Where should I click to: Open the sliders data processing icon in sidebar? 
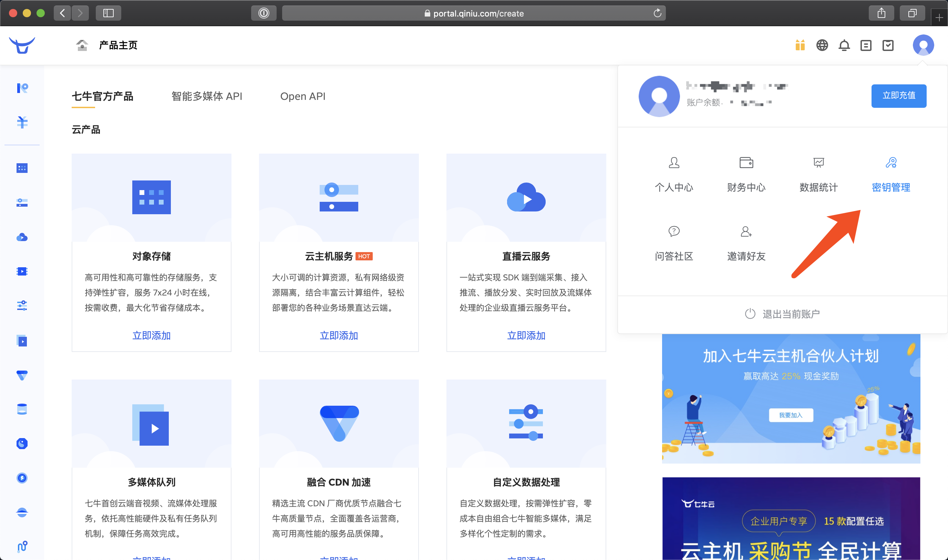pyautogui.click(x=22, y=306)
